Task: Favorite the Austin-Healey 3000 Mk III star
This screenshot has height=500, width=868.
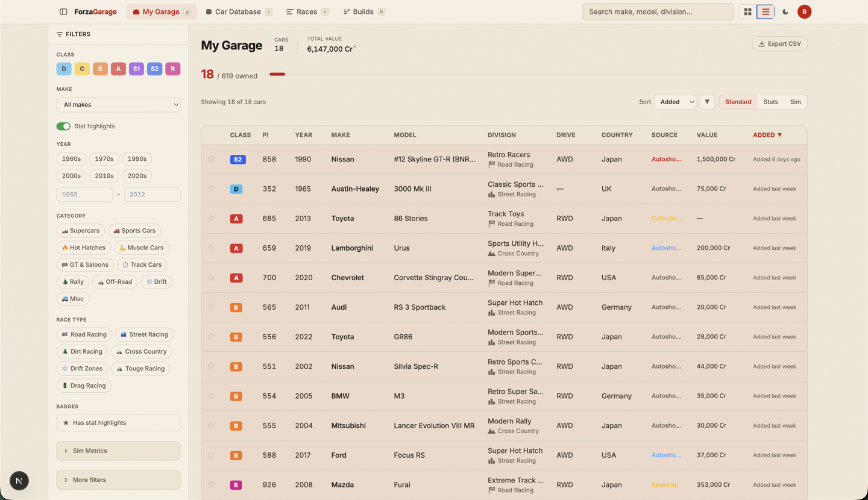Action: 212,189
